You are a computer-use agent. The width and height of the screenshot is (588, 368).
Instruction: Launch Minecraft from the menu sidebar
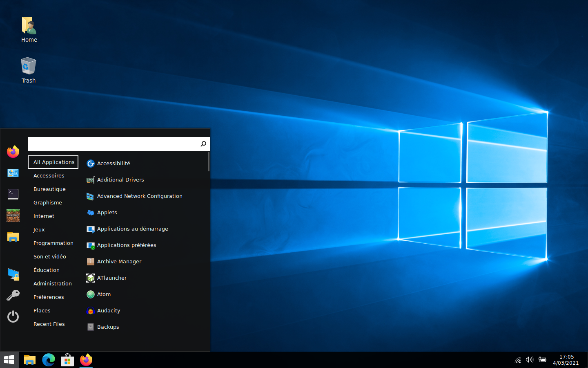click(13, 215)
